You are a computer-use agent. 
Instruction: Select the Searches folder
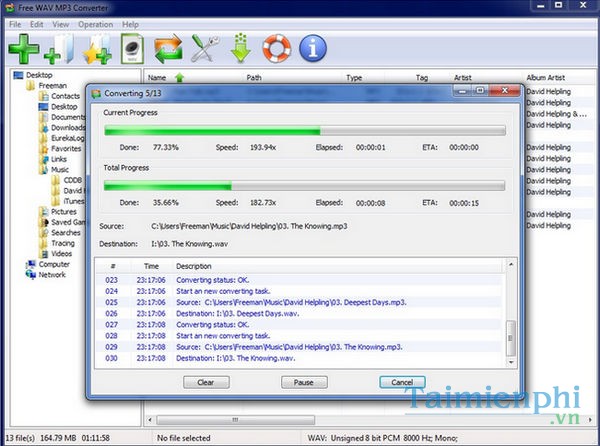[66, 233]
